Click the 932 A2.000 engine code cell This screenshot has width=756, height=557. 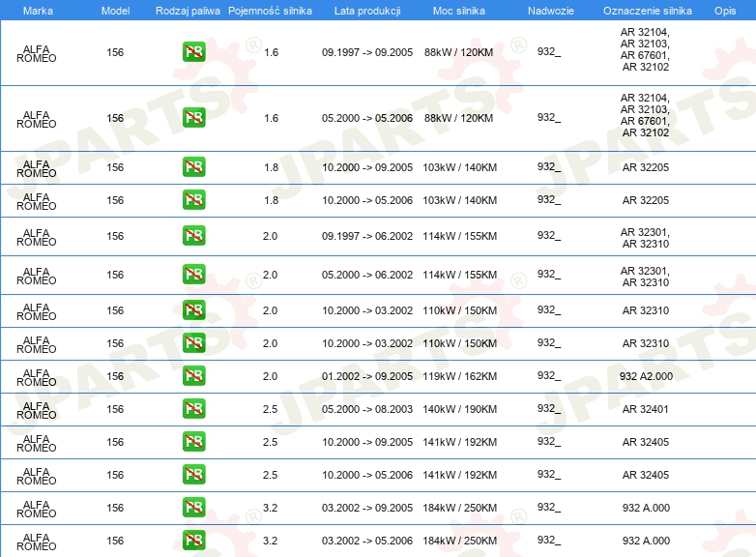[x=646, y=376]
